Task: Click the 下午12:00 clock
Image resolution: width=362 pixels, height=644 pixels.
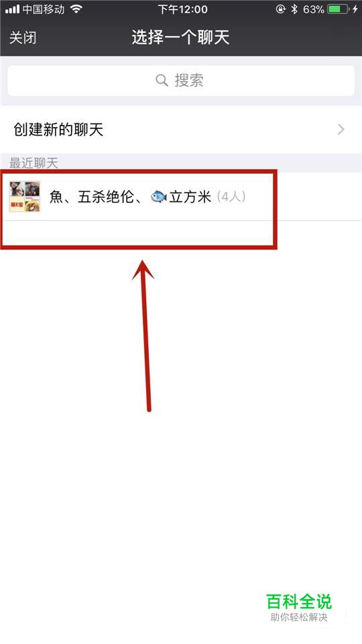Action: pos(182,9)
